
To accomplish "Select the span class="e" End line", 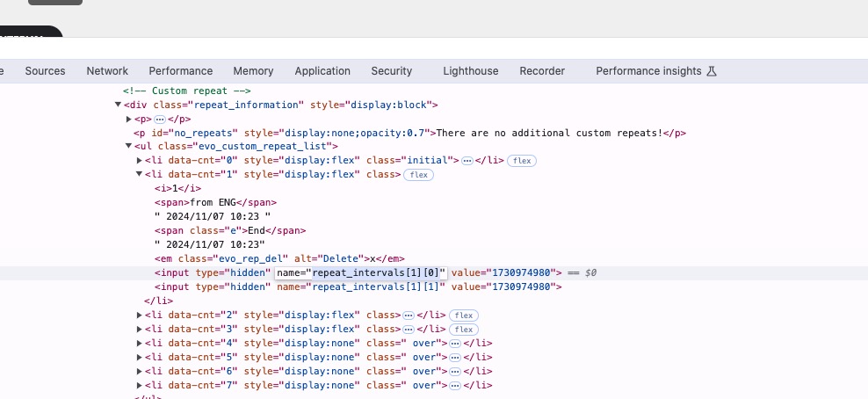I will [x=229, y=231].
